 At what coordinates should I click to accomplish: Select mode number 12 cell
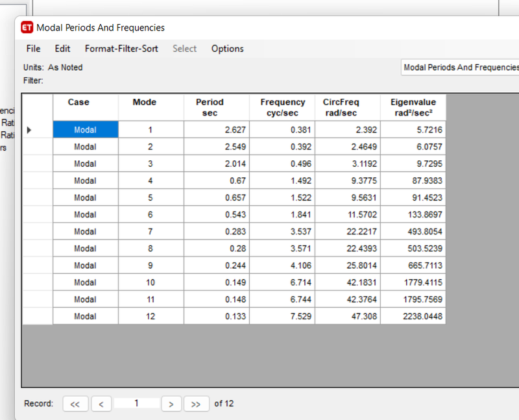151,316
